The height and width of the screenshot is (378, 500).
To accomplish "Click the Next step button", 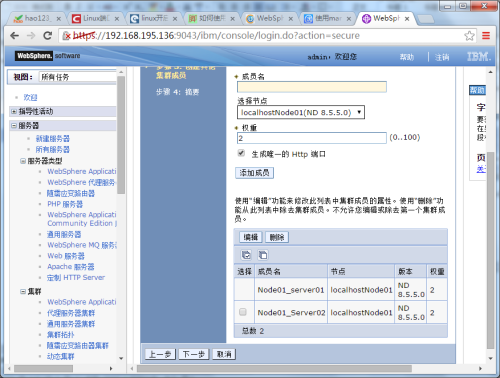I will pos(194,354).
